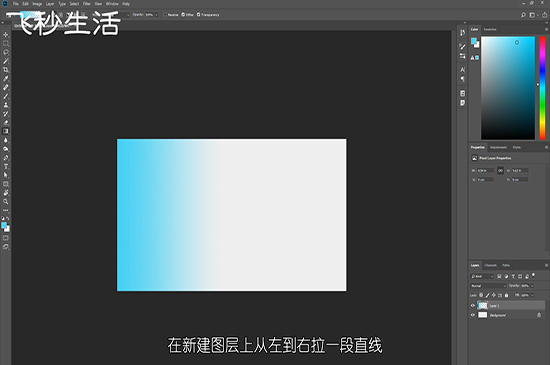
Task: Enable the Reverse gradient checkbox
Action: [x=166, y=15]
